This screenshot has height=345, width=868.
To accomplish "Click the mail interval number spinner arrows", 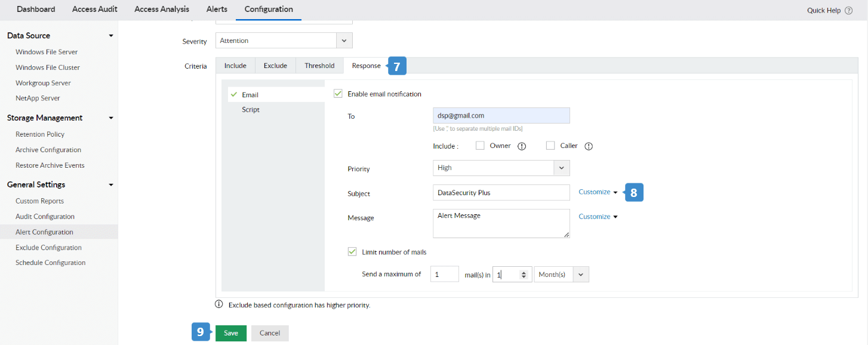I will [x=524, y=275].
